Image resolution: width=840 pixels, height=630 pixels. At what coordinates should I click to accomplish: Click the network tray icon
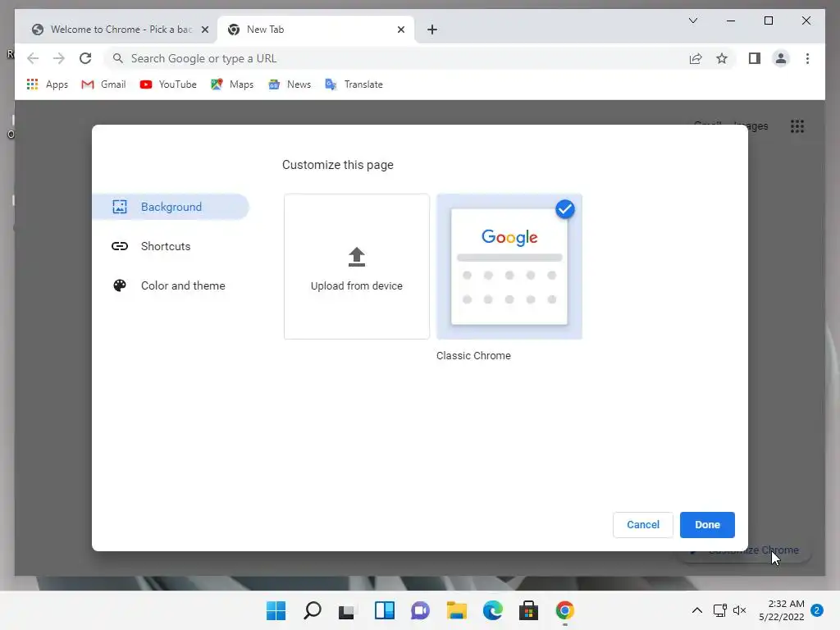pos(719,610)
